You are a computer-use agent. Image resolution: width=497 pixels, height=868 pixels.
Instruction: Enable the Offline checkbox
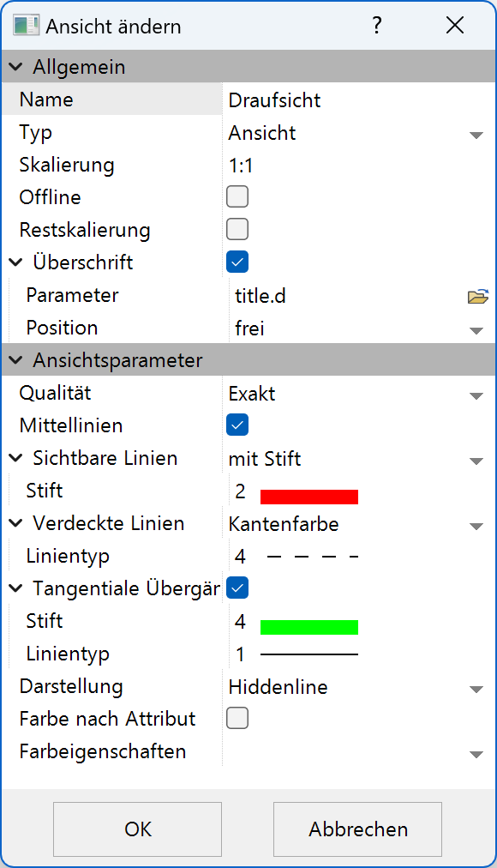tap(237, 196)
